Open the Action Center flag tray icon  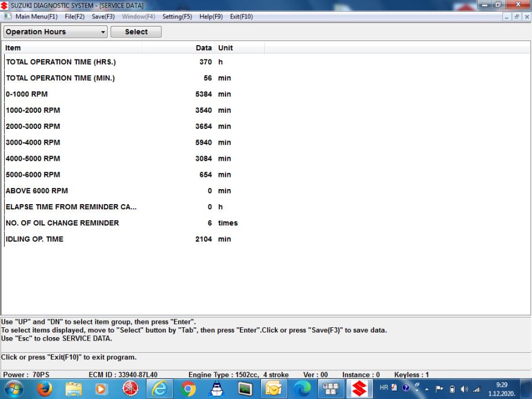pos(439,389)
